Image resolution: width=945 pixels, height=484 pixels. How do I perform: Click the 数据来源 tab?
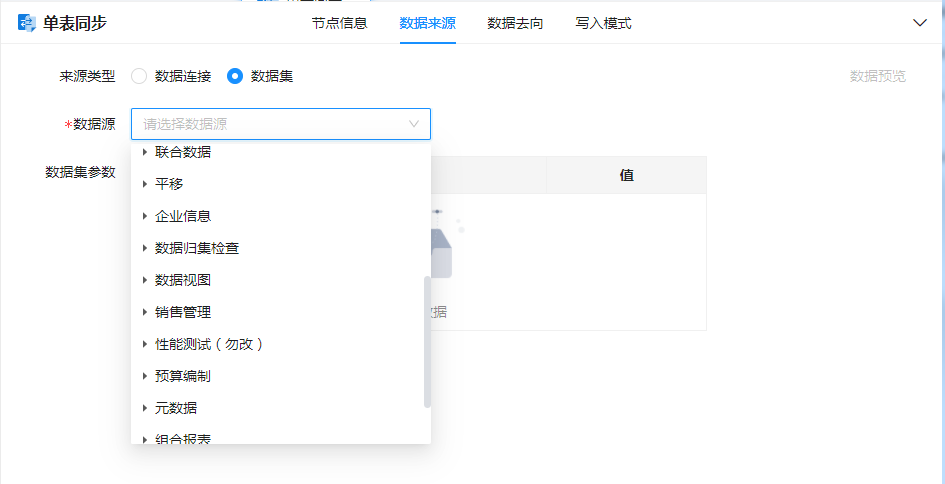[x=427, y=23]
